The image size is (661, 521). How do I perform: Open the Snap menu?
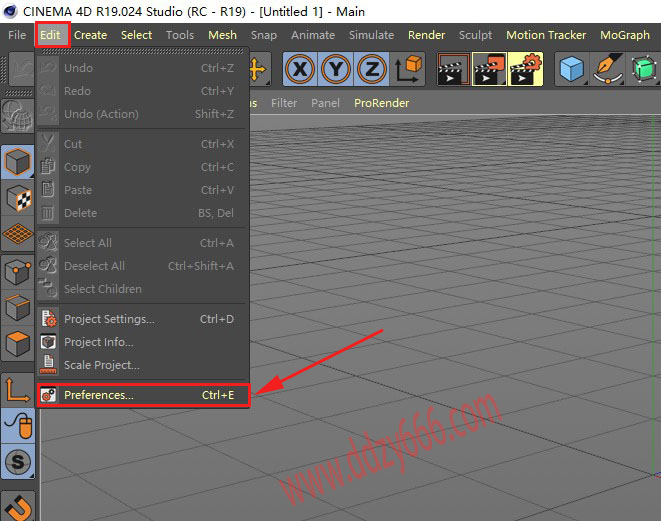(263, 35)
